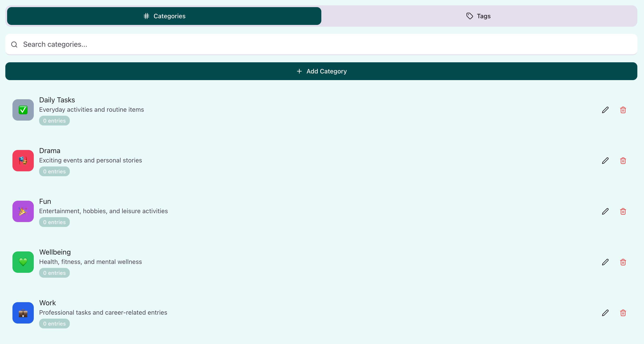Edit the Daily Tasks category

click(x=605, y=110)
